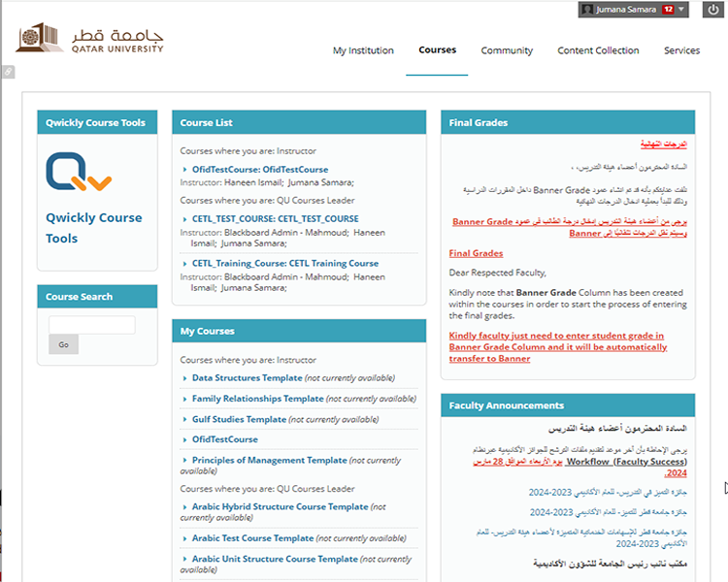728x582 pixels.
Task: Go to the Content Collection tab
Action: pyautogui.click(x=598, y=50)
